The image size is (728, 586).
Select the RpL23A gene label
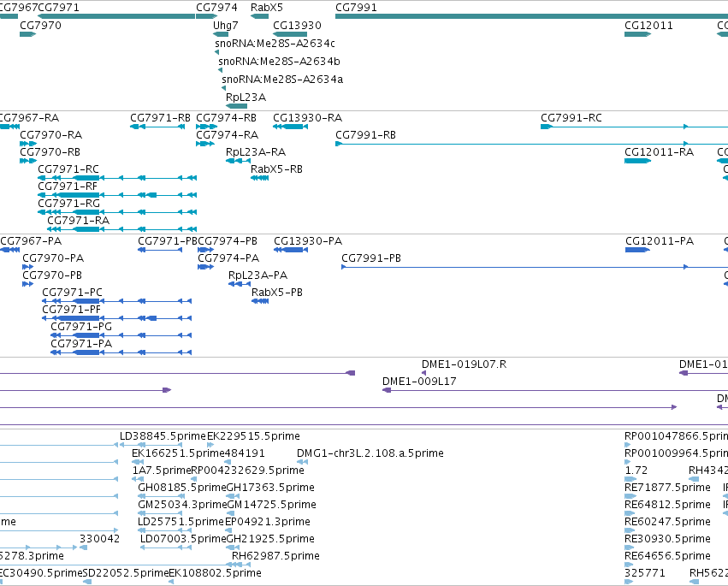click(246, 98)
